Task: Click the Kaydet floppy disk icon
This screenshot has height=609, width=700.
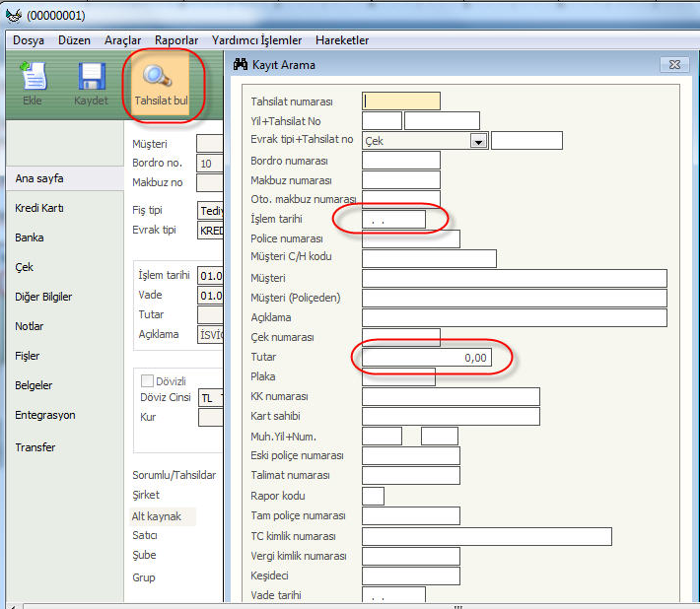Action: (91, 78)
